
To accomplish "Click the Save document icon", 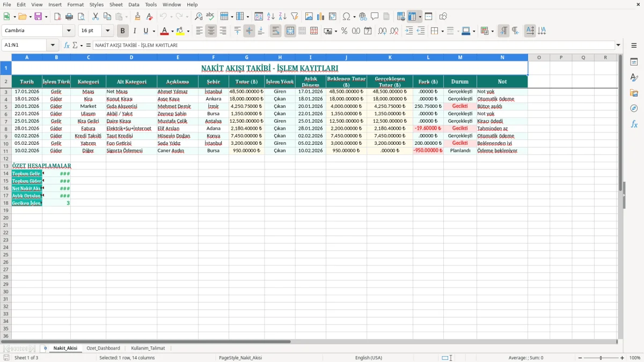I will [x=38, y=17].
